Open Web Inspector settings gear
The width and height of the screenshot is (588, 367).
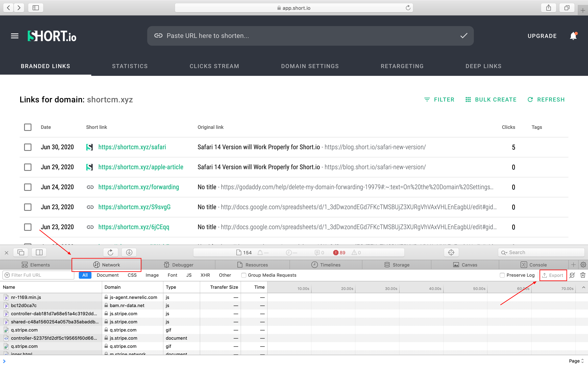[583, 265]
